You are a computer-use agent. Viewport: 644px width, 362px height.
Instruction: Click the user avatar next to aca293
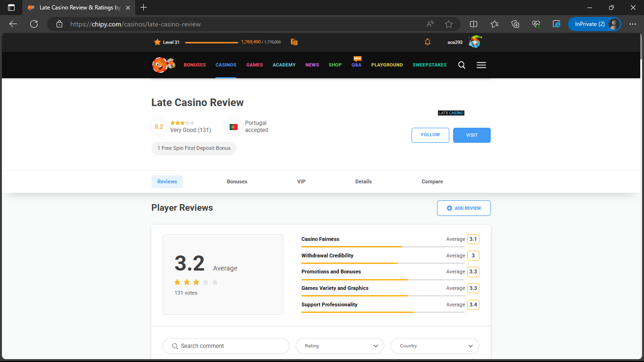click(475, 42)
